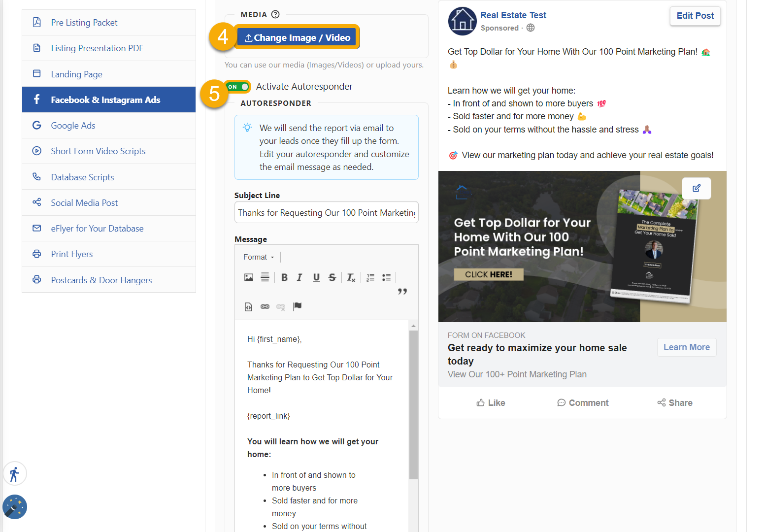Apply italic formatting to message text

click(299, 277)
